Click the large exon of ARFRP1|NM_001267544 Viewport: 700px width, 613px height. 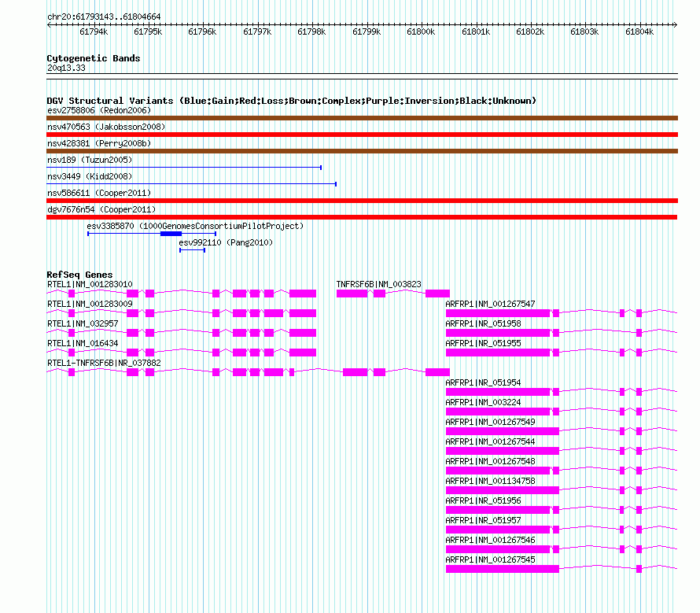503,451
